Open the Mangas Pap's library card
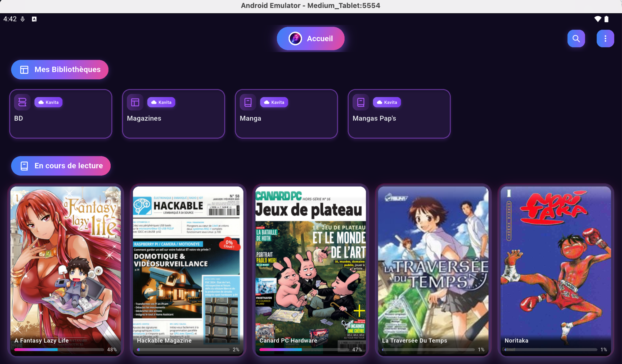 [399, 114]
